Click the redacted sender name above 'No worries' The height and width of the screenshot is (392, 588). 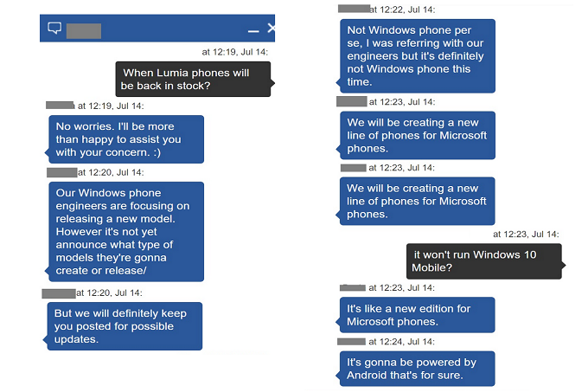[x=61, y=106]
